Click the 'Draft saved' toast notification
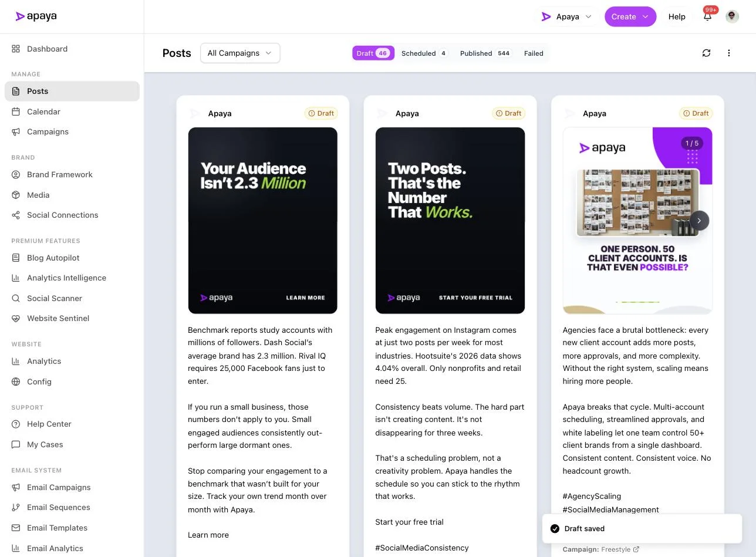This screenshot has height=557, width=756. tap(642, 529)
